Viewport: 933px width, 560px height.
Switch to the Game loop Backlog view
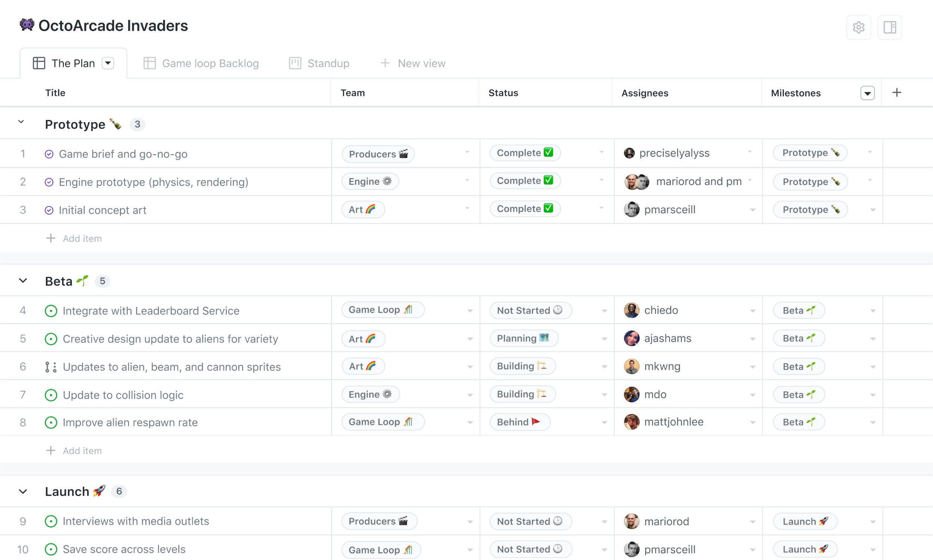coord(203,63)
